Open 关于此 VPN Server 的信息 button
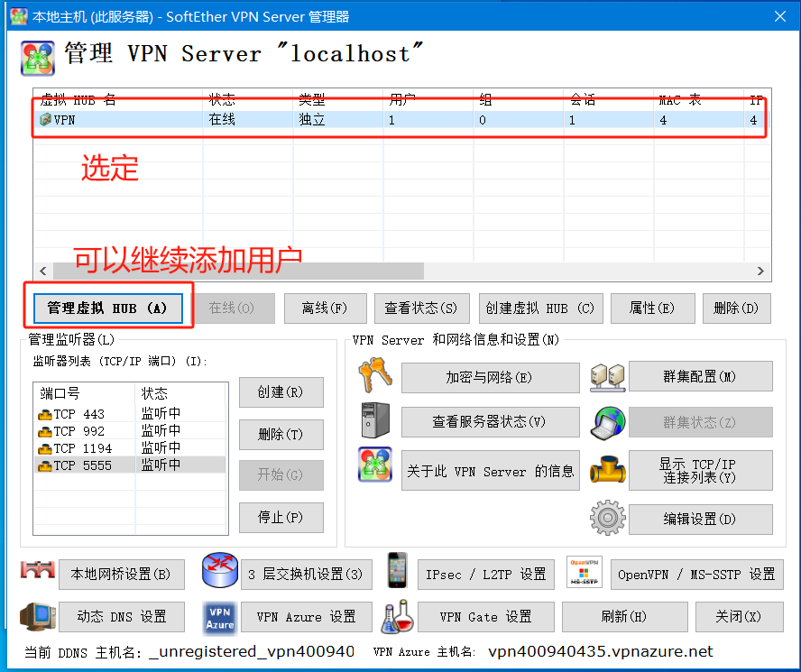The height and width of the screenshot is (672, 801). (491, 471)
